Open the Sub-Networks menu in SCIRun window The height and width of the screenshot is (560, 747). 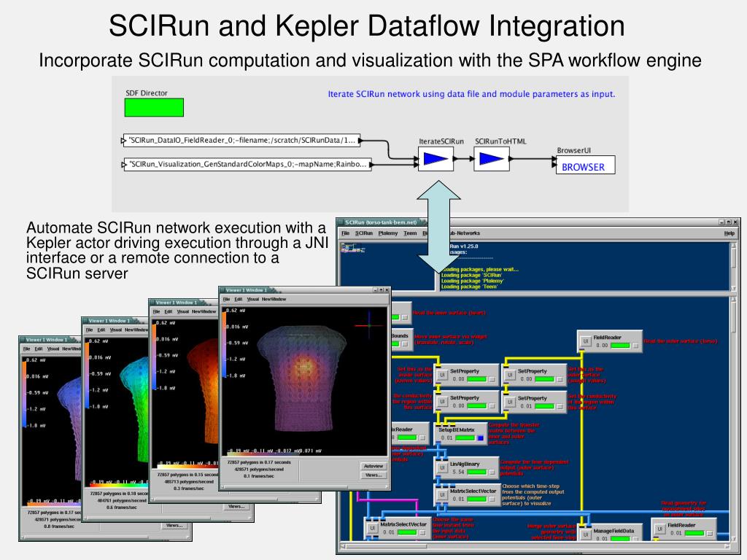[465, 233]
